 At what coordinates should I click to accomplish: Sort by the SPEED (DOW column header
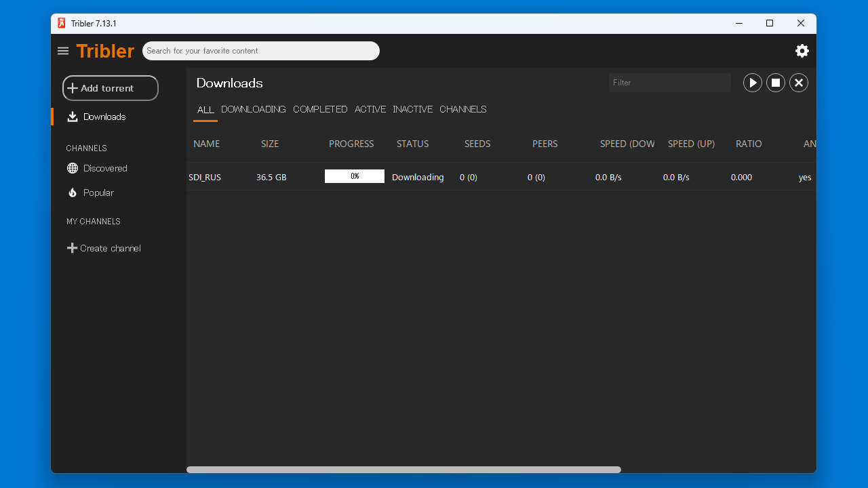pos(627,144)
